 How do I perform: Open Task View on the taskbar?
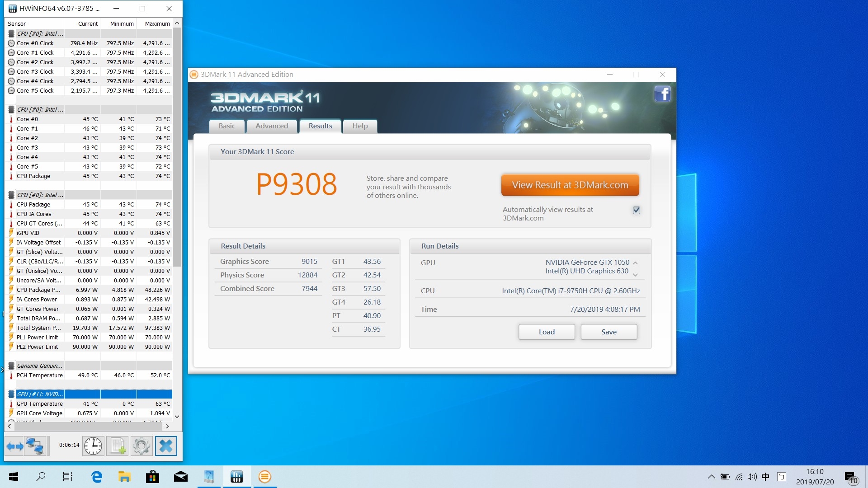click(x=68, y=477)
